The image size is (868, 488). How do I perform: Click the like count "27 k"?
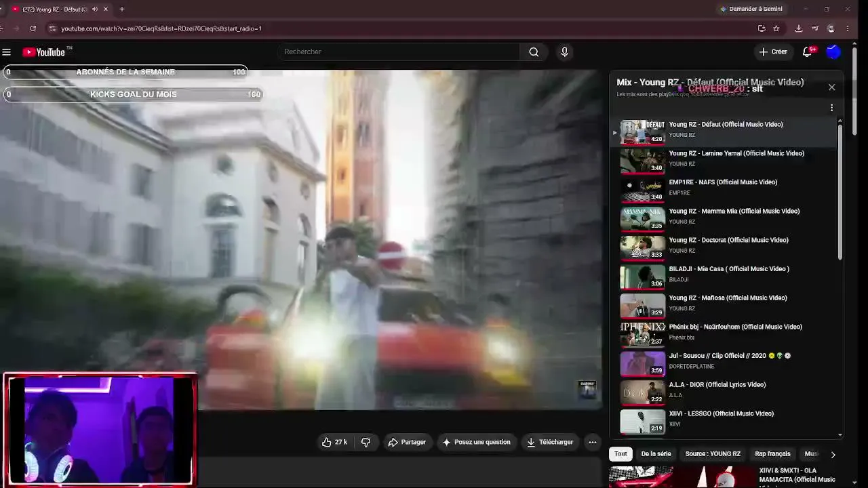341,442
